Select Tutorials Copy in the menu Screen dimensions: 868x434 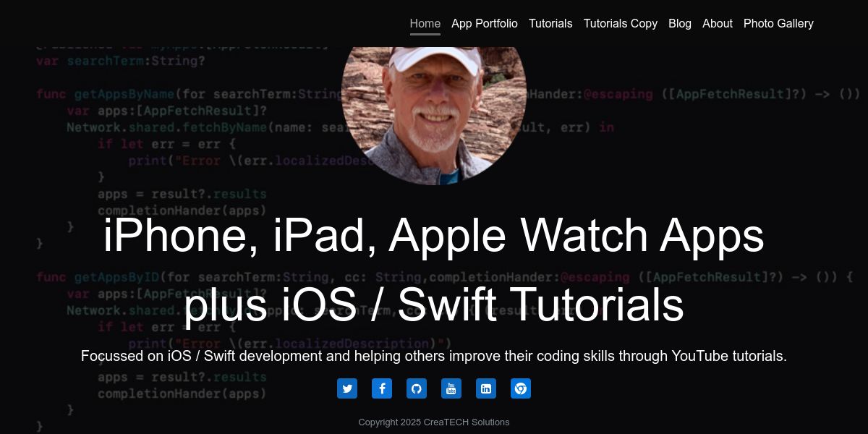click(621, 23)
